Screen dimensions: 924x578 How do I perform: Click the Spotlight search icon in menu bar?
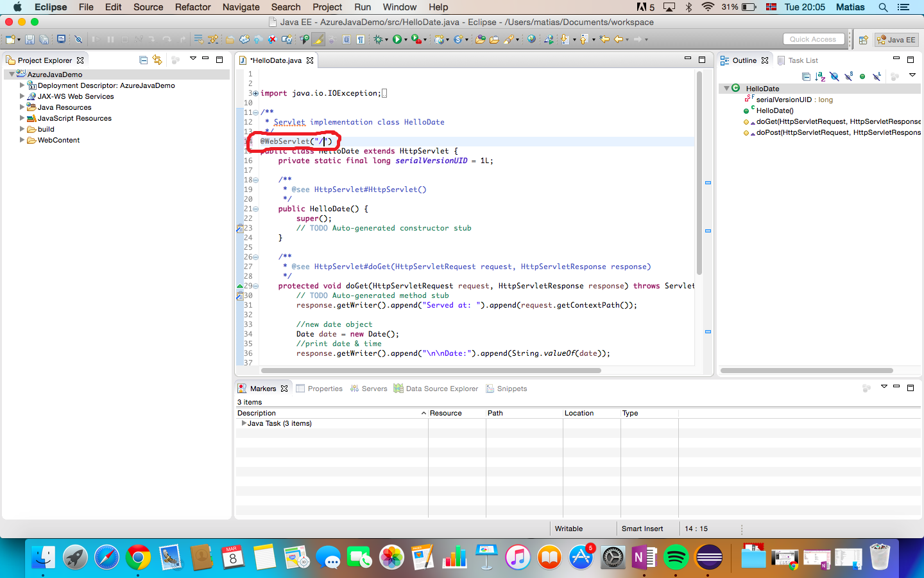(883, 7)
